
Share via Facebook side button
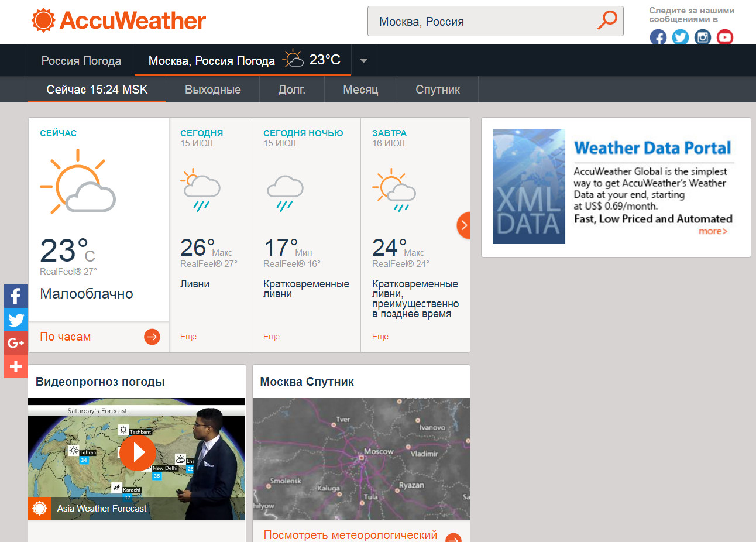pos(16,296)
